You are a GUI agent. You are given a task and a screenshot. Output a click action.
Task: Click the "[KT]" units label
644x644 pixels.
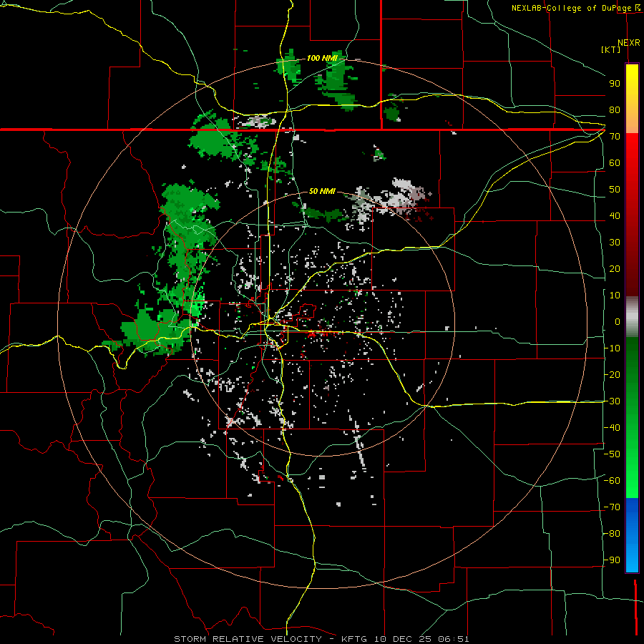[611, 49]
